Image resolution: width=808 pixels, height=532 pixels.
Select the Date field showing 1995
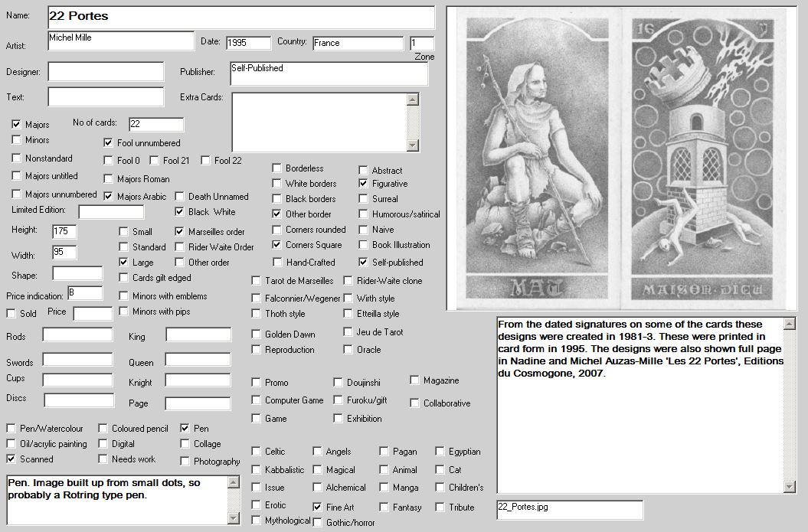[x=248, y=43]
